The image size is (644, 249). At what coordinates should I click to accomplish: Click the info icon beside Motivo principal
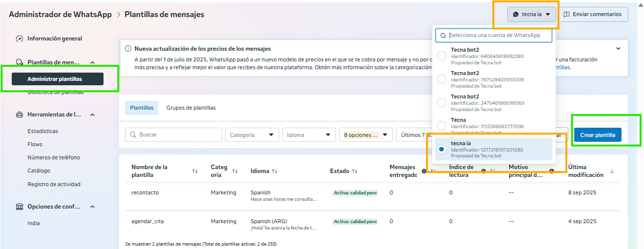click(x=551, y=171)
